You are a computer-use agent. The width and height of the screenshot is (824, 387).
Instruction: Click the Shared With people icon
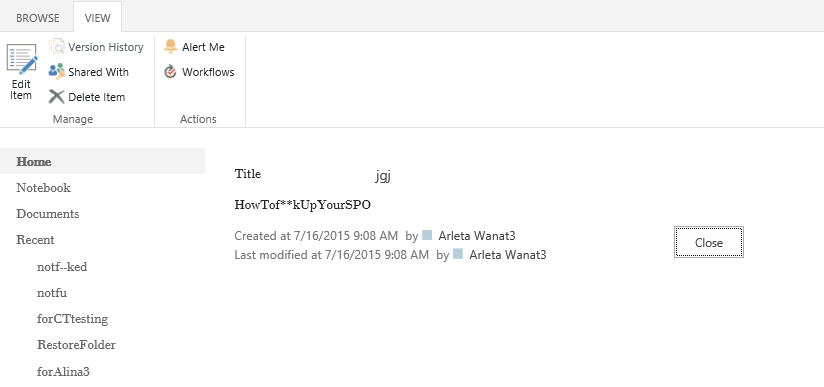pyautogui.click(x=57, y=72)
